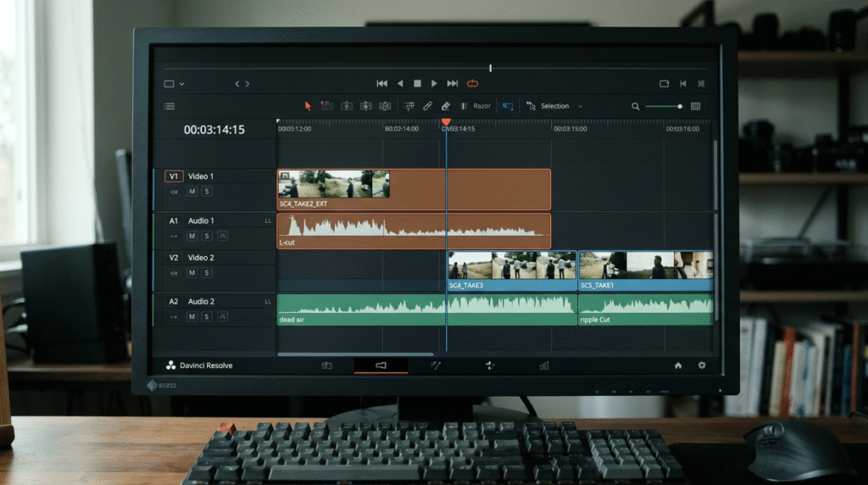Switch to the highlighted Cut page tab
The image size is (868, 485).
point(381,365)
